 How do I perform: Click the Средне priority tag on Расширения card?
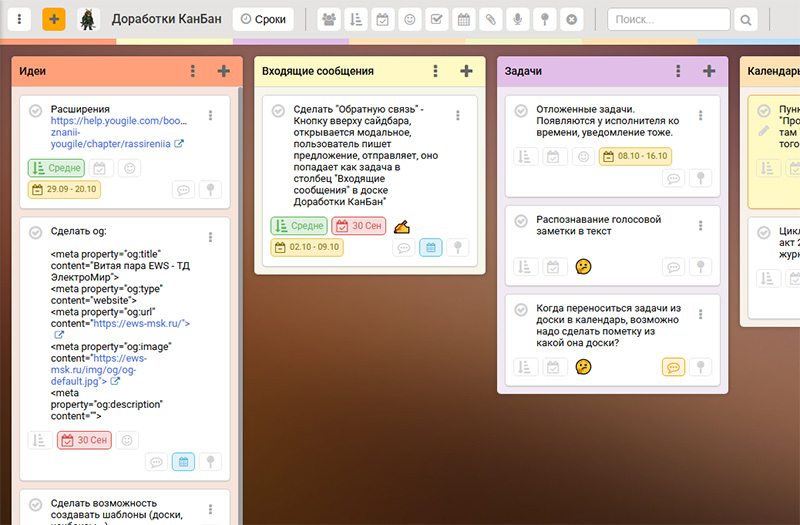pos(56,168)
